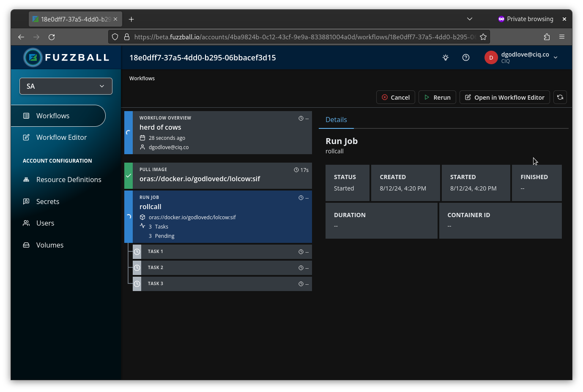The image size is (583, 392).
Task: Click the red D user avatar
Action: click(x=491, y=57)
